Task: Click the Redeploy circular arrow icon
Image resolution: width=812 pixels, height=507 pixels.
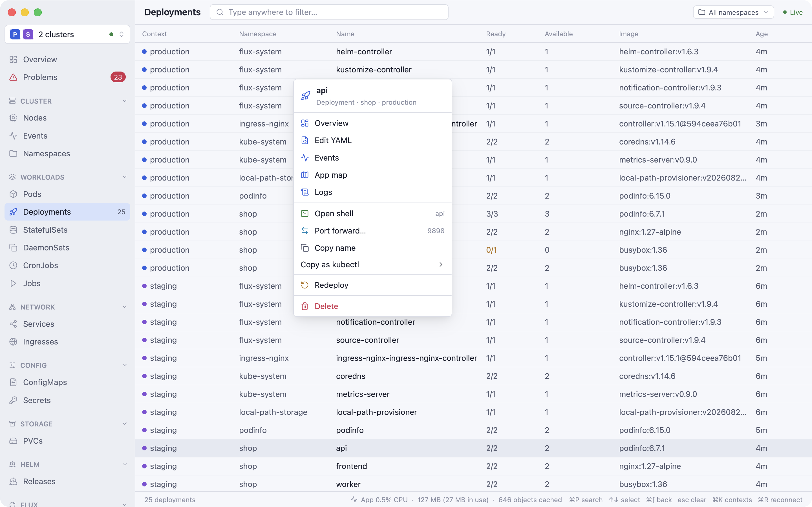Action: point(305,285)
